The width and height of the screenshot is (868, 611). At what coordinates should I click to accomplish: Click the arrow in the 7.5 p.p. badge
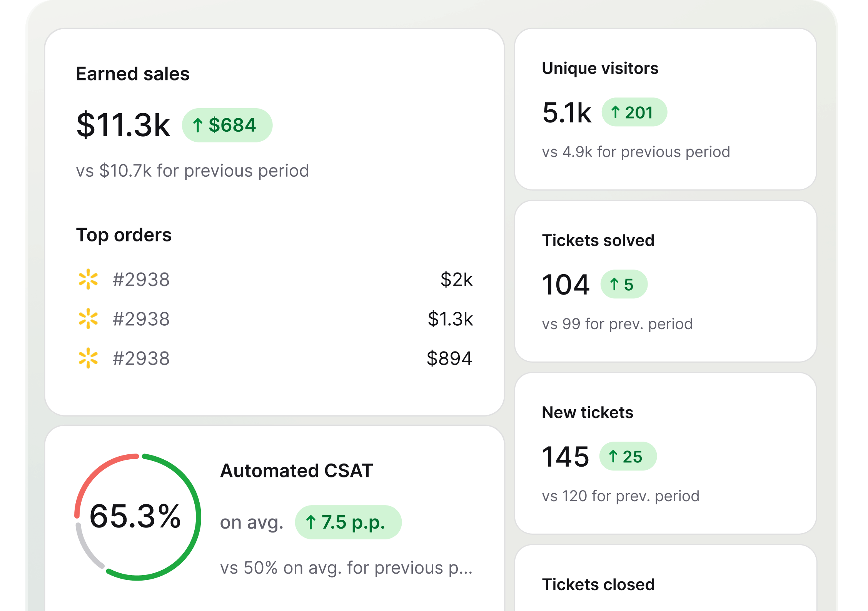pyautogui.click(x=310, y=522)
